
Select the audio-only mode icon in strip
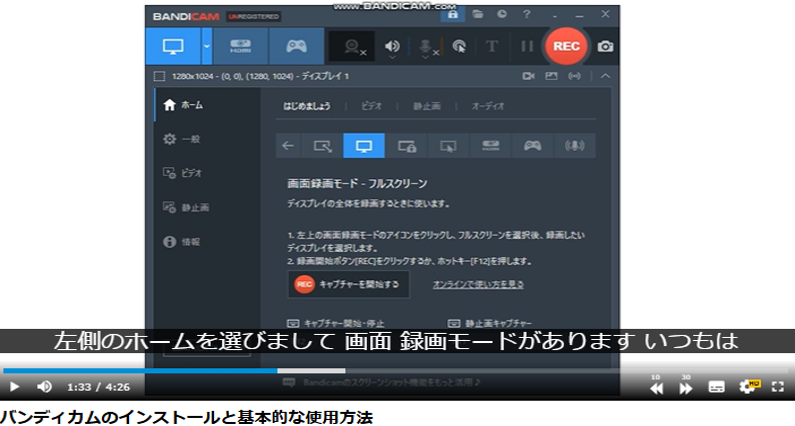(574, 146)
